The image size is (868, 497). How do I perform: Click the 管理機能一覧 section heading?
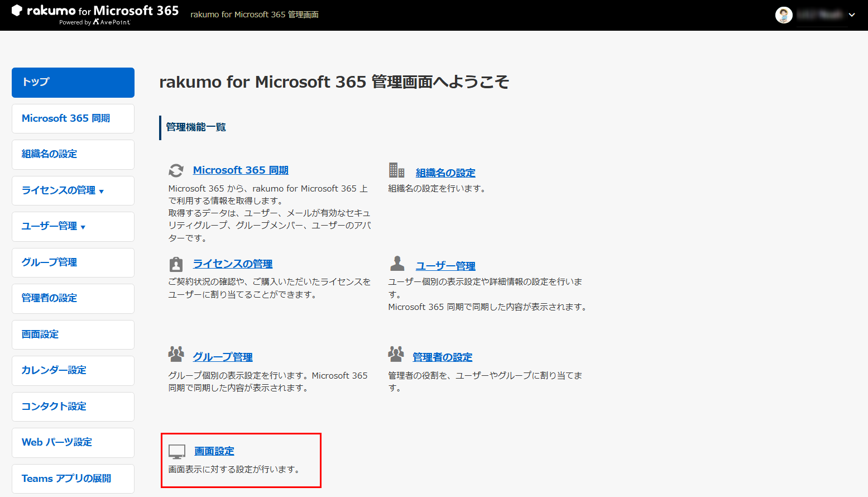[x=196, y=127]
